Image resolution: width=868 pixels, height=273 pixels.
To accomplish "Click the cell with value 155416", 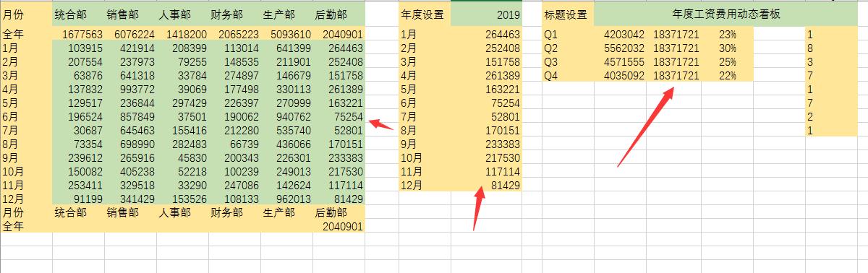I will pyautogui.click(x=183, y=130).
